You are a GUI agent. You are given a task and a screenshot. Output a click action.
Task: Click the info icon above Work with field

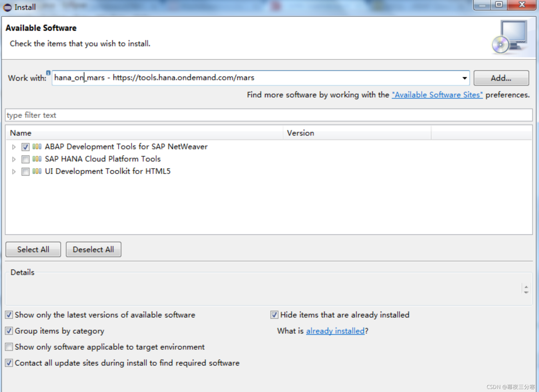point(49,72)
